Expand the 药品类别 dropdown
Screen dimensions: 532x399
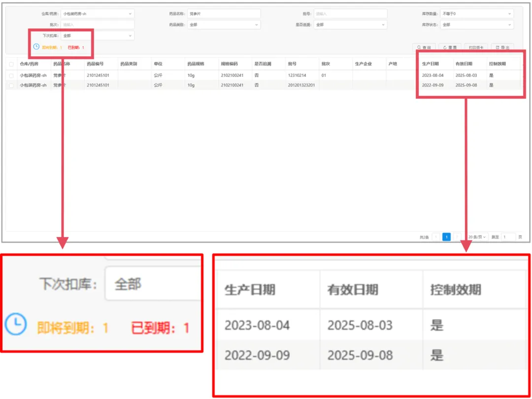pyautogui.click(x=224, y=25)
